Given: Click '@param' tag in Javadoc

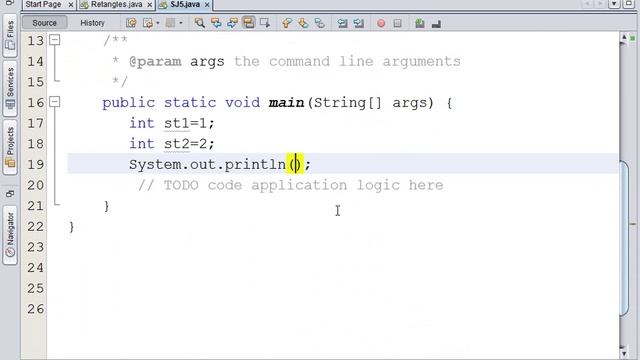Looking at the screenshot, I should [x=155, y=61].
